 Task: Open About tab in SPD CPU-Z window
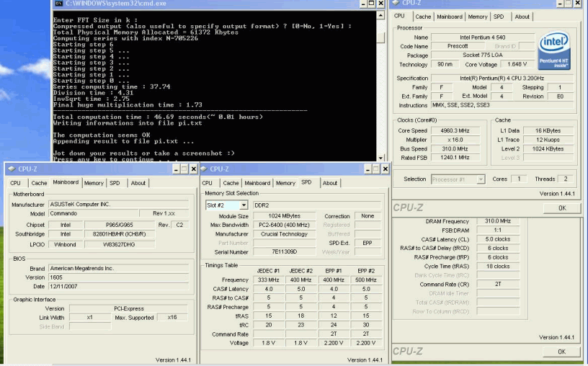click(330, 183)
